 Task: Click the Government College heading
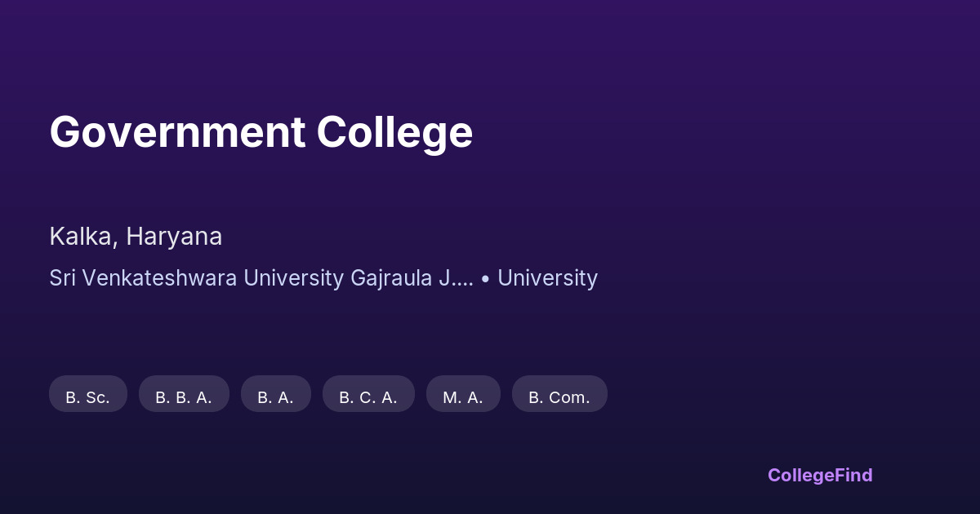coord(261,132)
